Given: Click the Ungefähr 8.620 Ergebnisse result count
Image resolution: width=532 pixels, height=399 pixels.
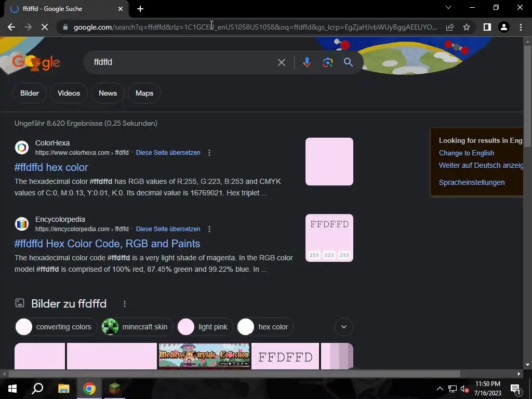Looking at the screenshot, I should pos(86,123).
